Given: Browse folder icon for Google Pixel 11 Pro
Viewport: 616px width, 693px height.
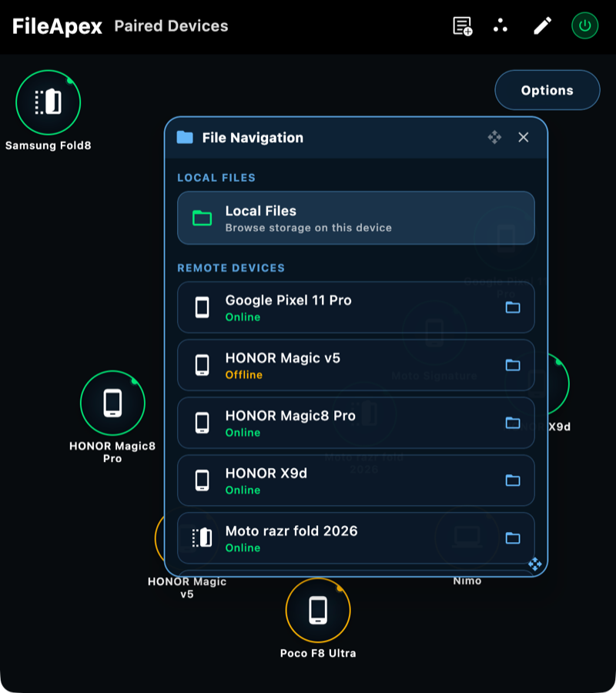Looking at the screenshot, I should 513,307.
